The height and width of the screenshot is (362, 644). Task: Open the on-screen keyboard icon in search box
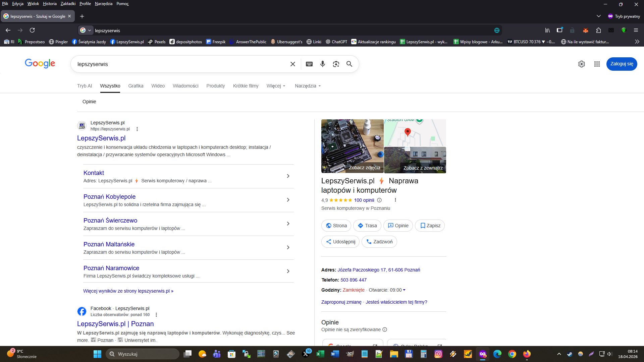point(309,64)
